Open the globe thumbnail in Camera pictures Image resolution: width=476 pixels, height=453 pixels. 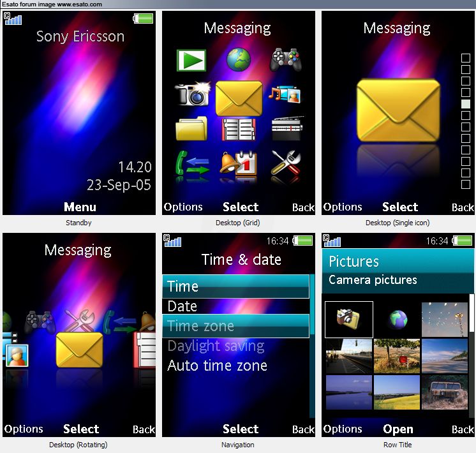[x=398, y=320]
